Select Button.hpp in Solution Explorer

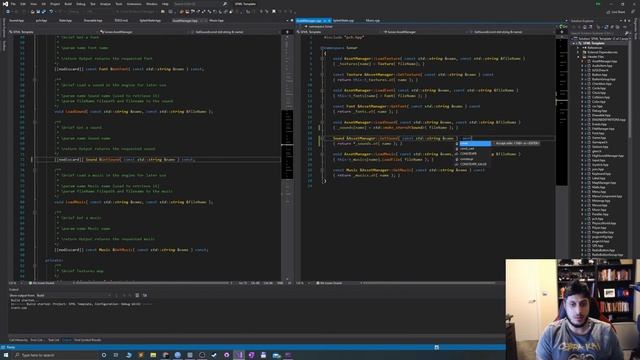(599, 75)
